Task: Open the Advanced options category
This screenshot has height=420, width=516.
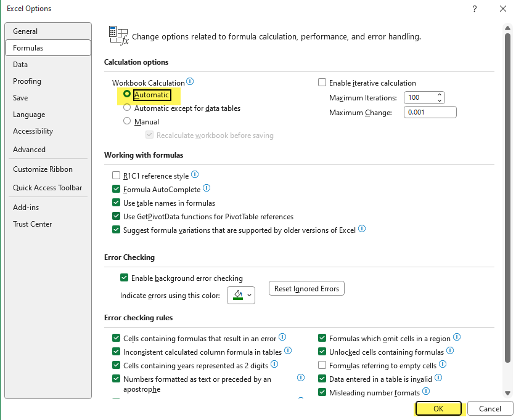Action: 29,150
